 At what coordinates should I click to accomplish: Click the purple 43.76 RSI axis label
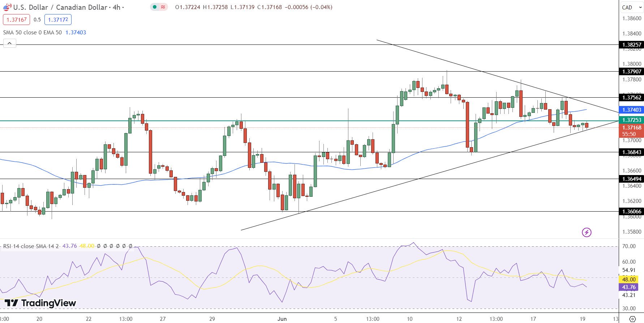click(629, 287)
